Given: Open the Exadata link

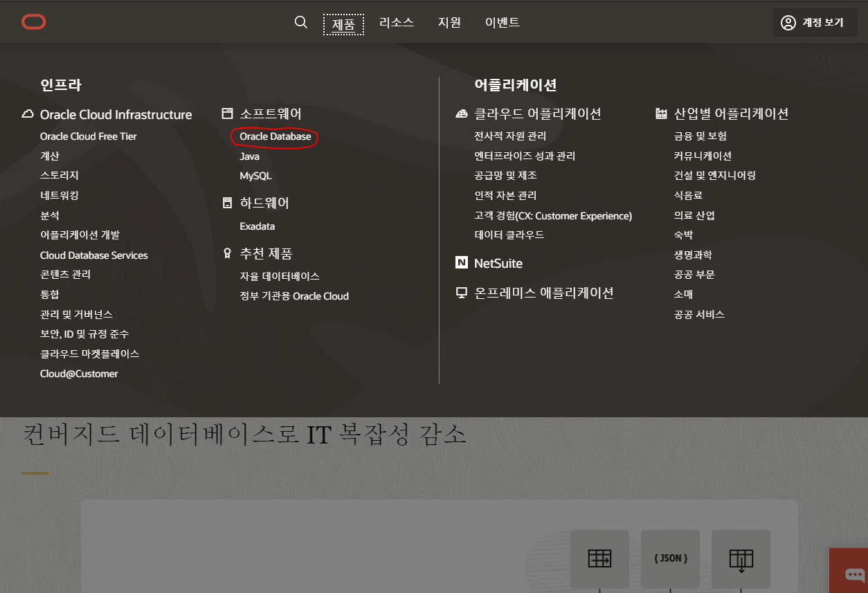Looking at the screenshot, I should 257,226.
